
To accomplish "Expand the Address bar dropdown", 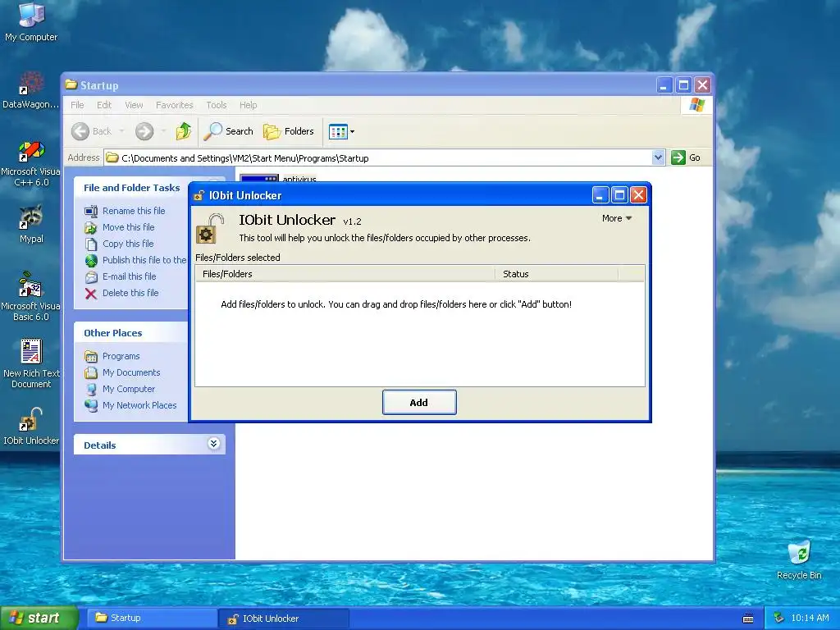I will [x=659, y=157].
